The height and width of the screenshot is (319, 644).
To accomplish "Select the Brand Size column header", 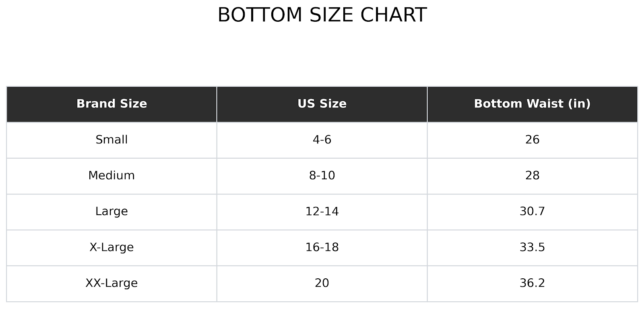I will click(x=111, y=104).
